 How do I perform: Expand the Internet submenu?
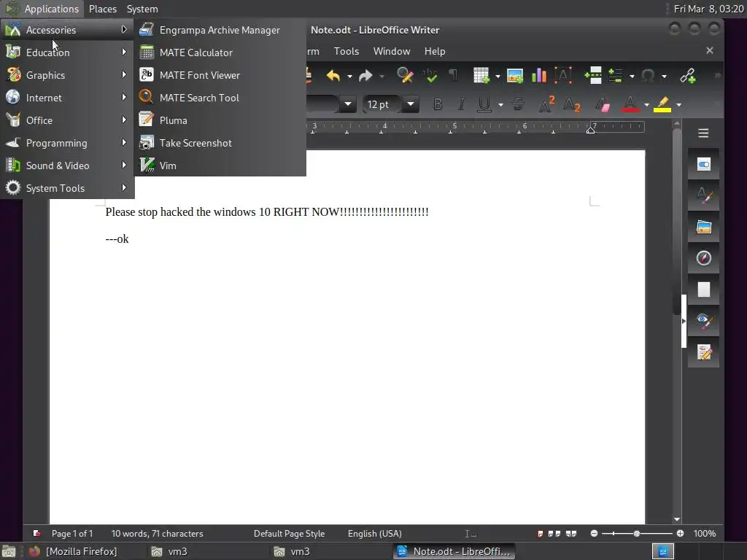(x=67, y=98)
